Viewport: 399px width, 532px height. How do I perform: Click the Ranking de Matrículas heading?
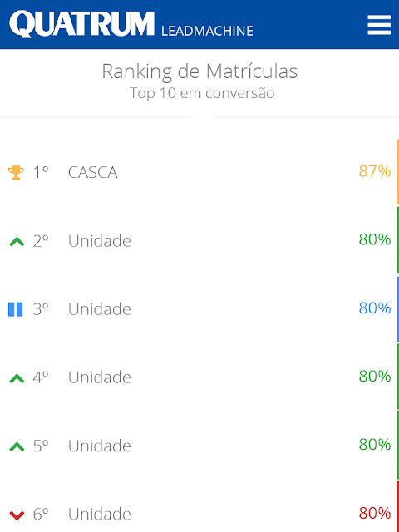click(x=199, y=72)
